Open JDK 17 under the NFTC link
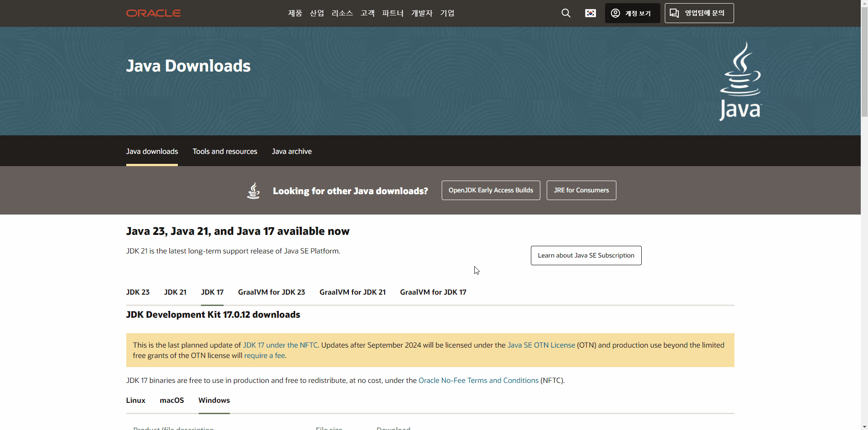Image resolution: width=868 pixels, height=430 pixels. [281, 345]
